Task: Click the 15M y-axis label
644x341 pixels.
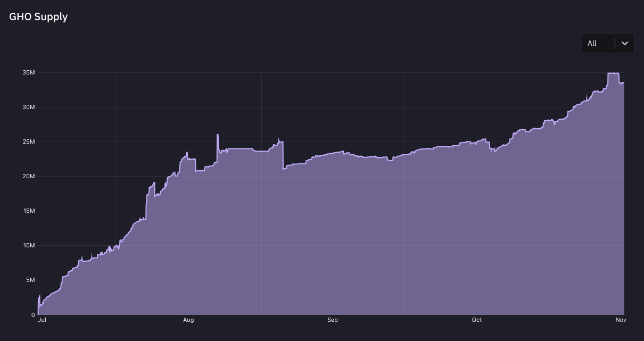Action: 29,211
